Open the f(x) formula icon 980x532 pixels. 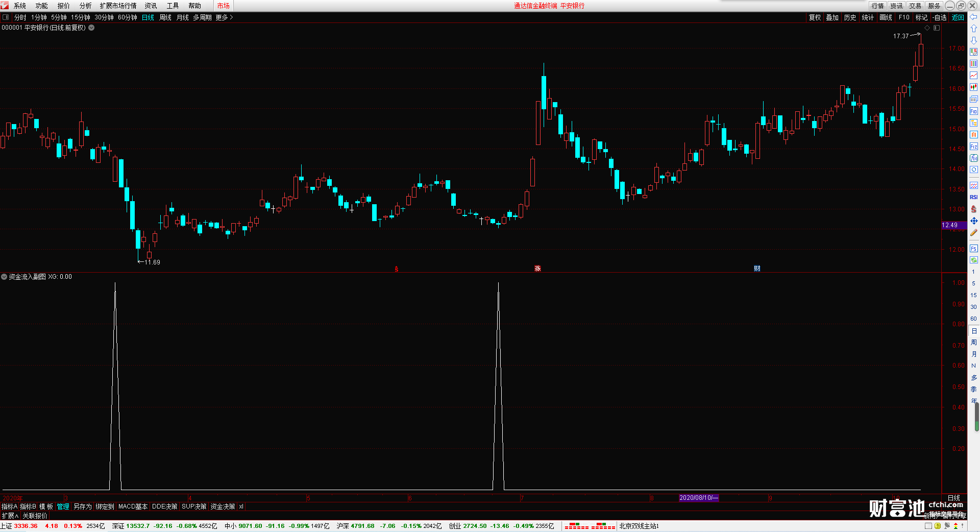pyautogui.click(x=973, y=158)
